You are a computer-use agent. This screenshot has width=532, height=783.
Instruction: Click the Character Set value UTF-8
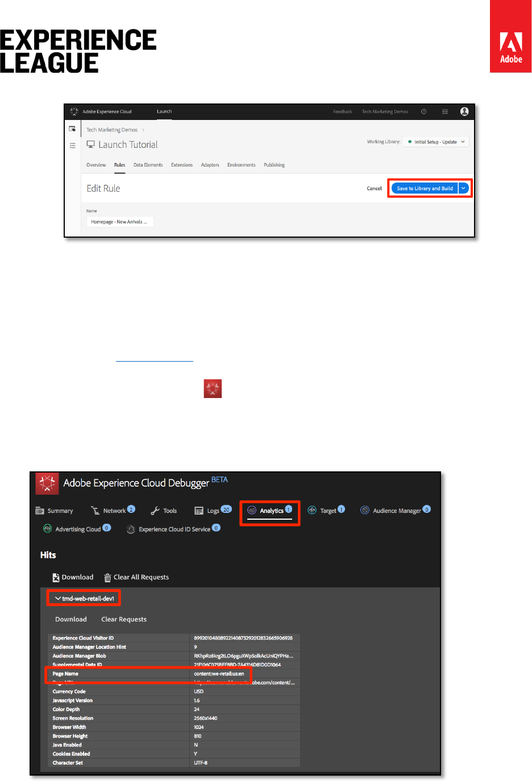tap(201, 763)
